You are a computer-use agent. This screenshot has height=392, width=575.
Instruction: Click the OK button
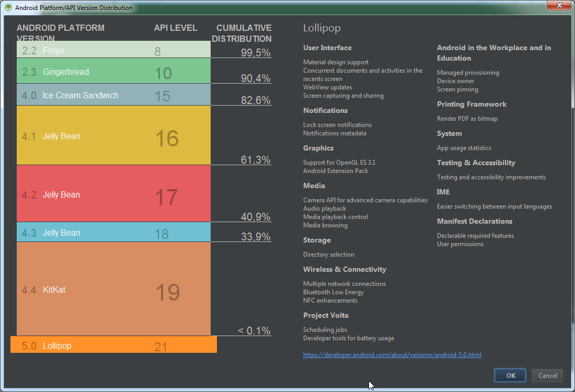[510, 375]
